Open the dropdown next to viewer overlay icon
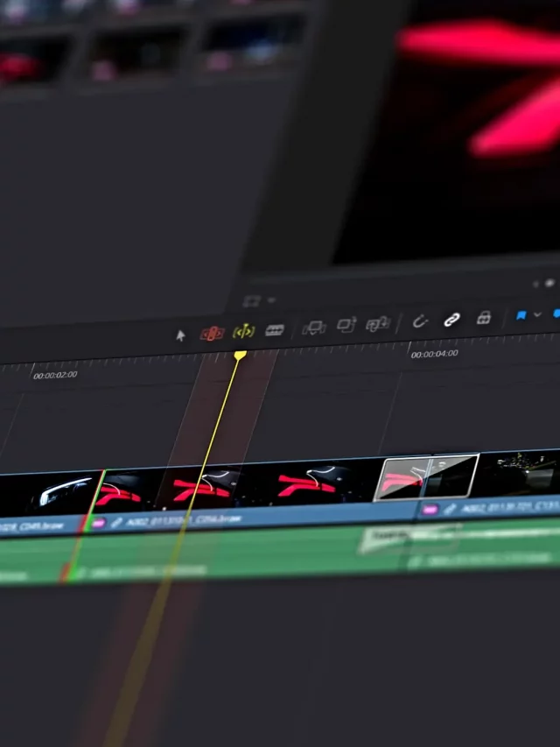Screen dimensions: 560x747 tap(271, 300)
